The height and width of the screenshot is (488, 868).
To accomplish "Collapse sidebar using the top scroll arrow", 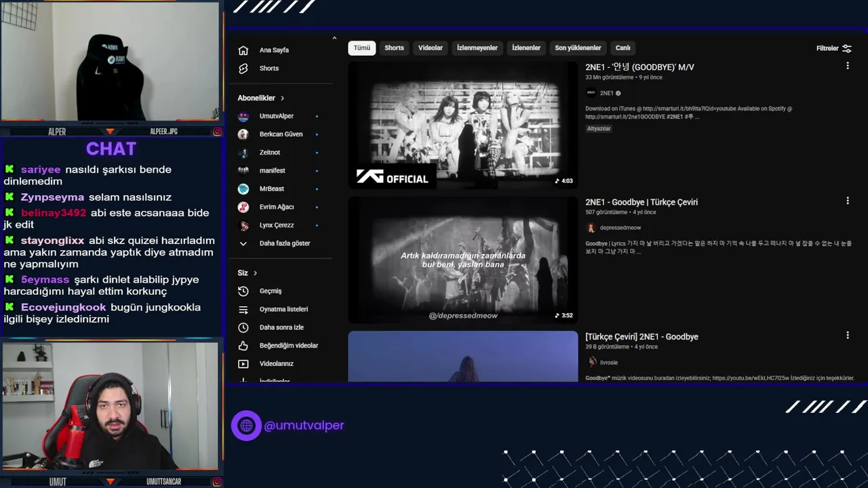I will tap(334, 38).
